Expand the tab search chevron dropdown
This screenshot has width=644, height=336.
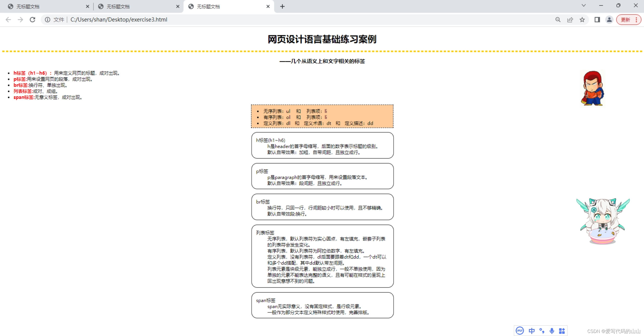(x=584, y=6)
